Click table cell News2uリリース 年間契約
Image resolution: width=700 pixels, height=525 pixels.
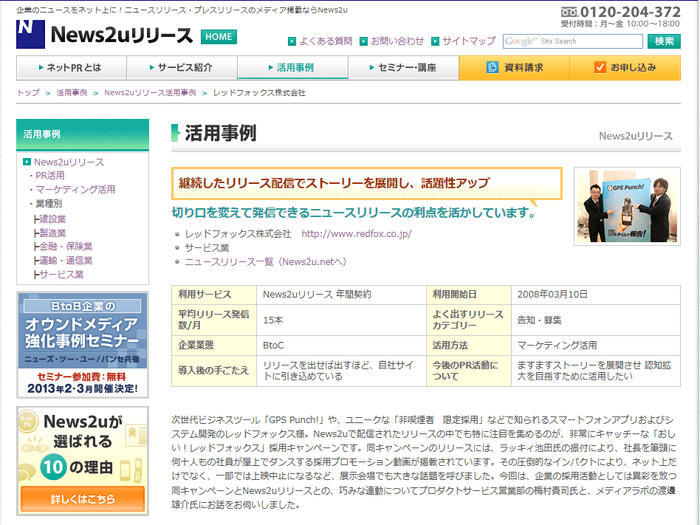click(342, 295)
